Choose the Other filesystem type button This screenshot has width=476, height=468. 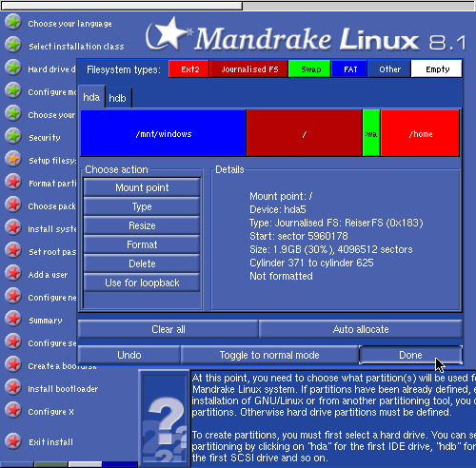coord(389,68)
